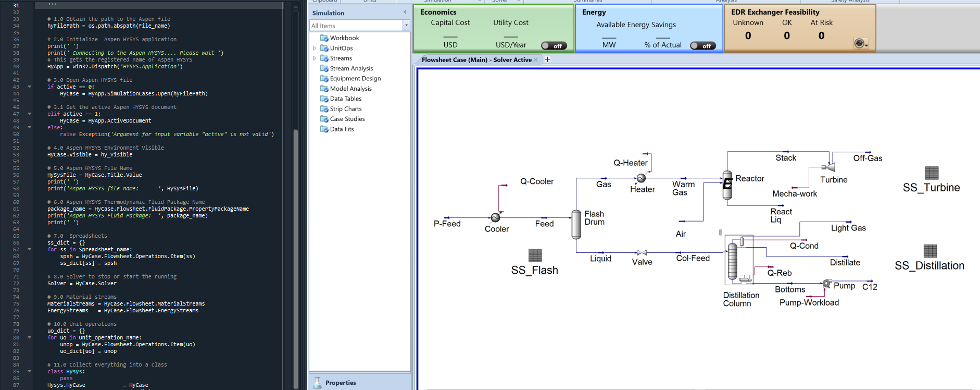This screenshot has height=390, width=980.
Task: Open EDR Exchanger Feasibility options dropdown
Action: [861, 44]
